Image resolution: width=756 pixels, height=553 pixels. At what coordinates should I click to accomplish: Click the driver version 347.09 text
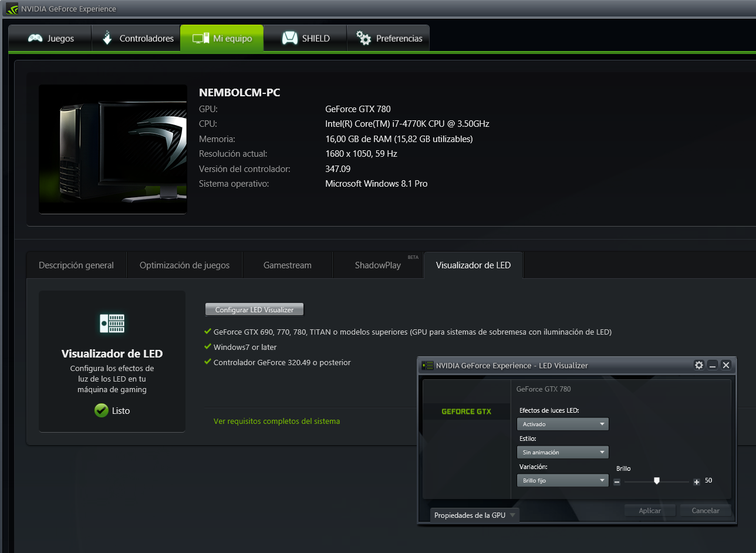pos(338,168)
